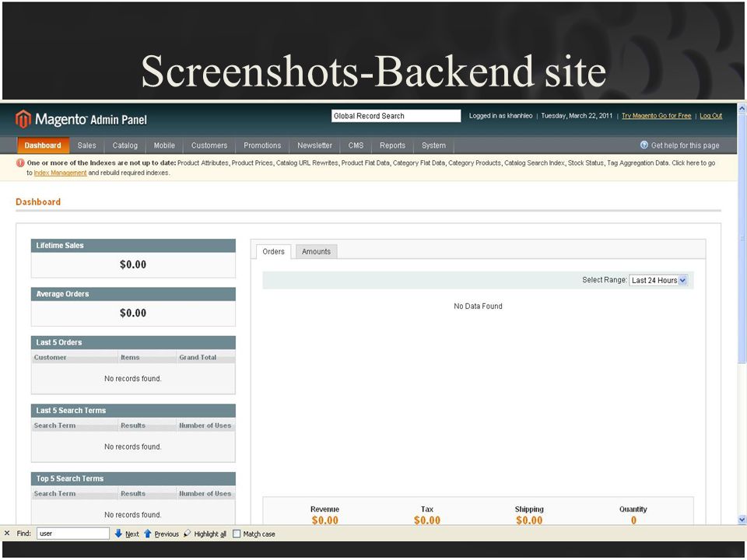Click the Log Out link
The image size is (747, 560).
710,116
